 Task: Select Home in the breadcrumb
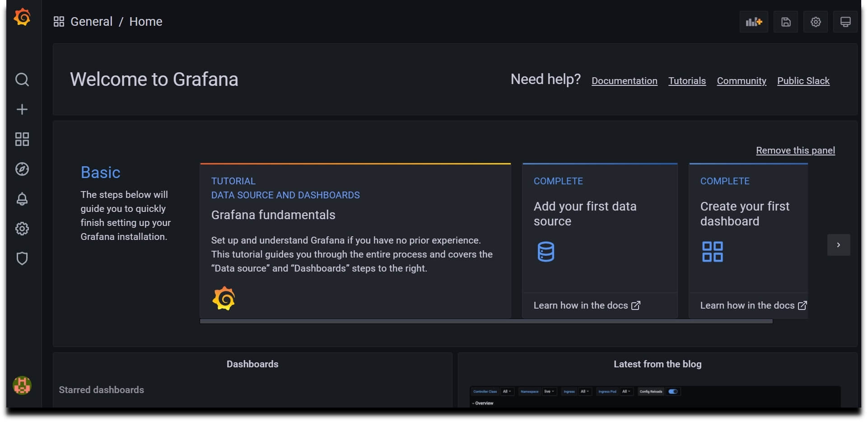point(146,21)
